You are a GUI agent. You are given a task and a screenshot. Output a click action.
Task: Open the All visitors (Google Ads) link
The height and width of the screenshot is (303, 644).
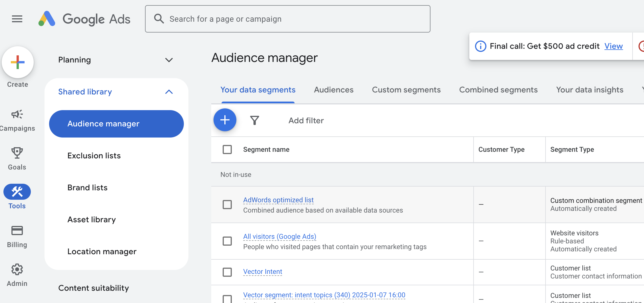(279, 237)
